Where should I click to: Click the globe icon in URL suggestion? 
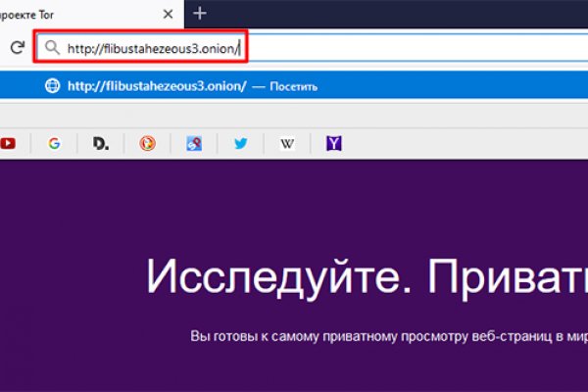pos(52,86)
